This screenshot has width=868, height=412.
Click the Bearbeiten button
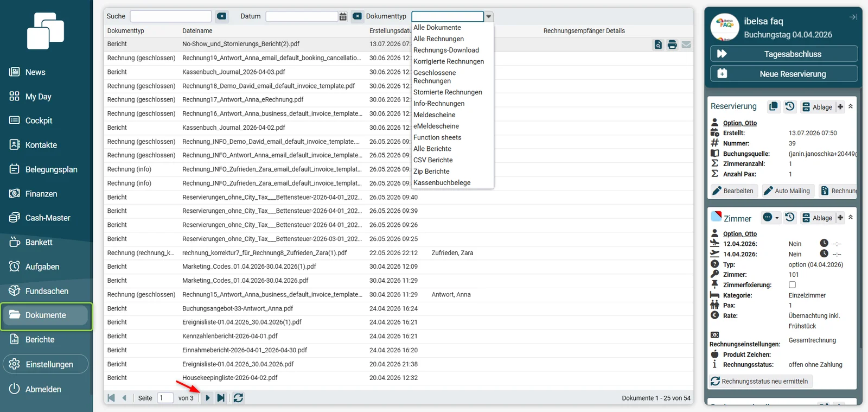[734, 191]
